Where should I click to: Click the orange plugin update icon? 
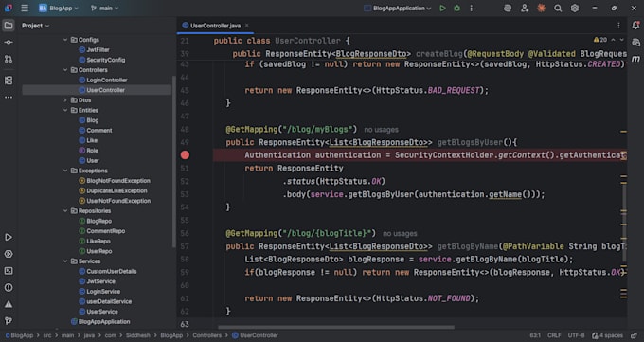(x=542, y=9)
